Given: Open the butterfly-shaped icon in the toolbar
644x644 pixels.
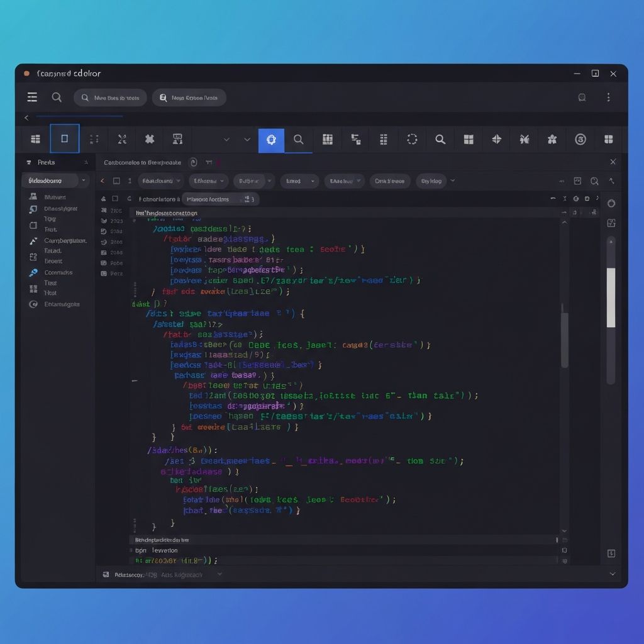Looking at the screenshot, I should 524,140.
